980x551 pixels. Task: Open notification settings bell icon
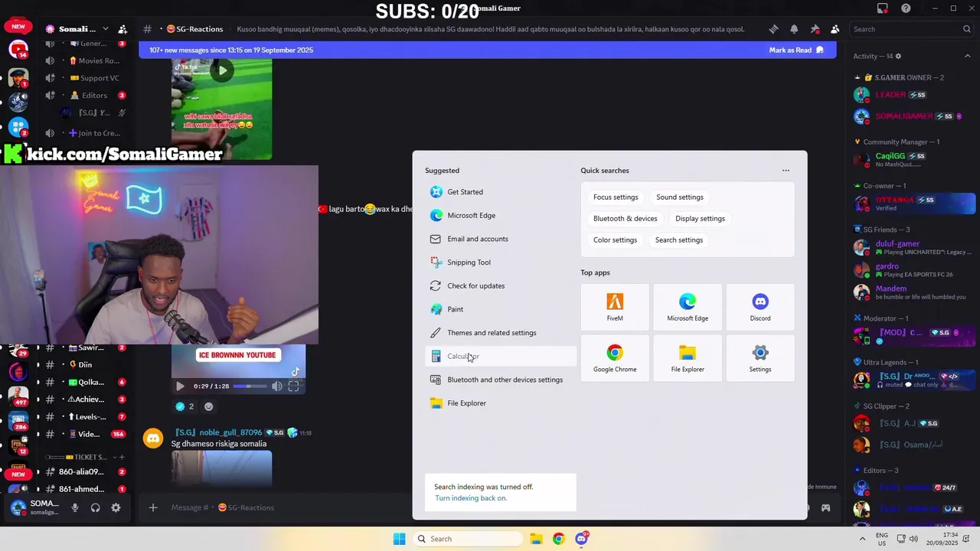click(794, 29)
